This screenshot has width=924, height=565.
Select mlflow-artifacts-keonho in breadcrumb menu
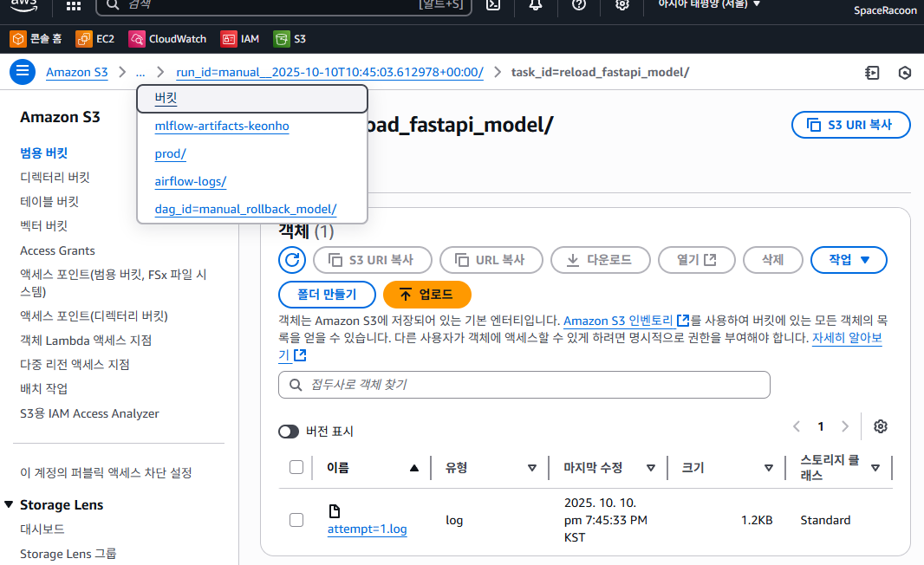click(222, 127)
